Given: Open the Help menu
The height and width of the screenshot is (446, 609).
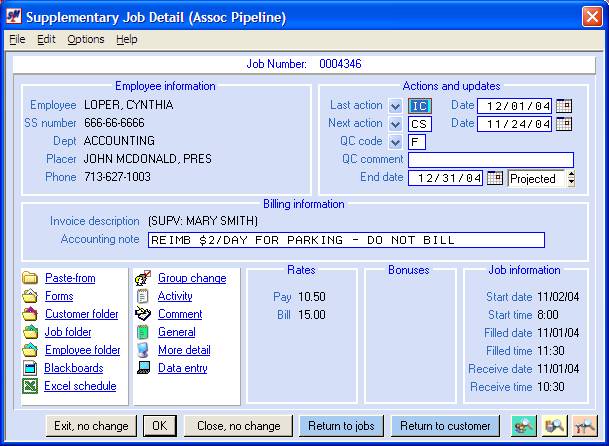Looking at the screenshot, I should [127, 39].
